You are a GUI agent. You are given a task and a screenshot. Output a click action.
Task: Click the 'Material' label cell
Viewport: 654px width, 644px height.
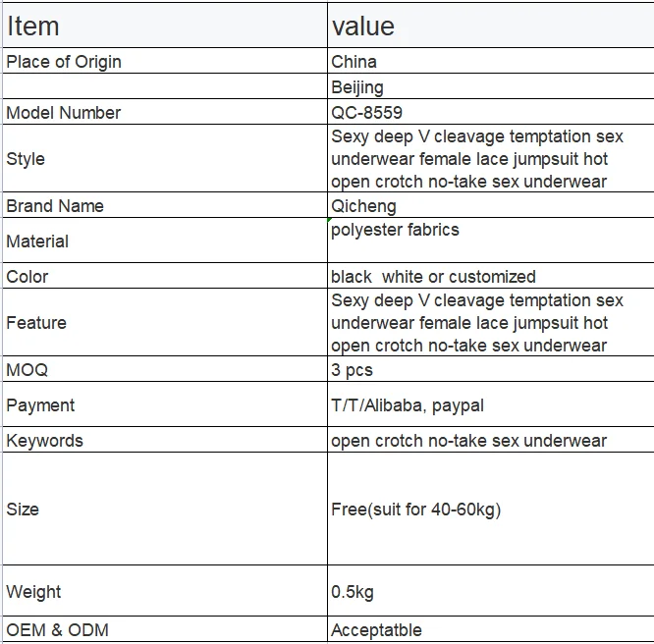(165, 241)
